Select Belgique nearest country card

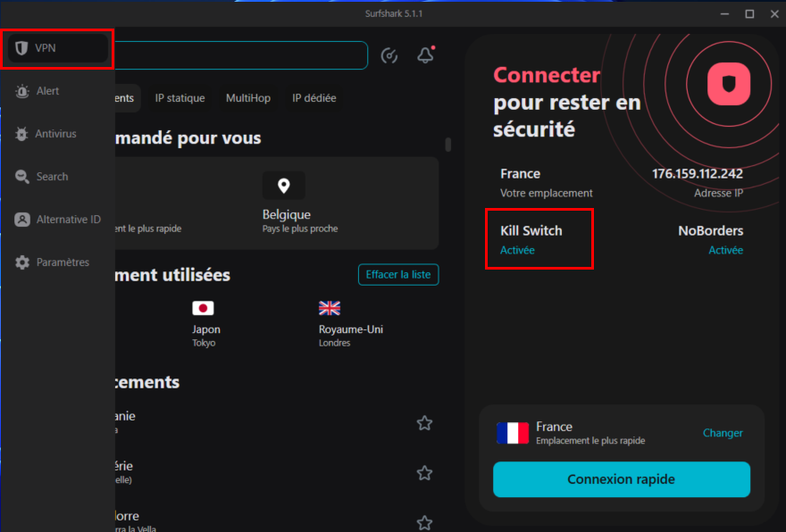coord(300,203)
